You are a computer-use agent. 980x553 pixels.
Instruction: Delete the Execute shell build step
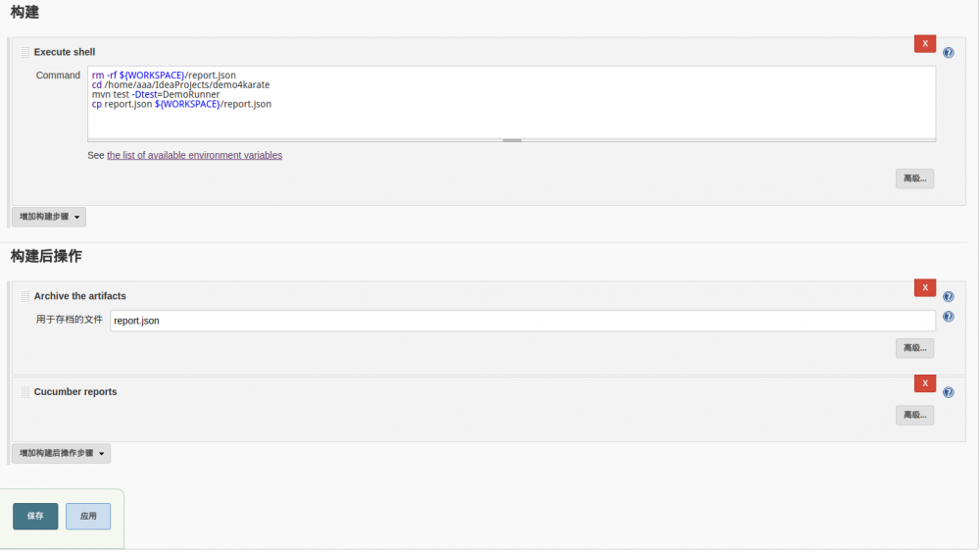924,44
